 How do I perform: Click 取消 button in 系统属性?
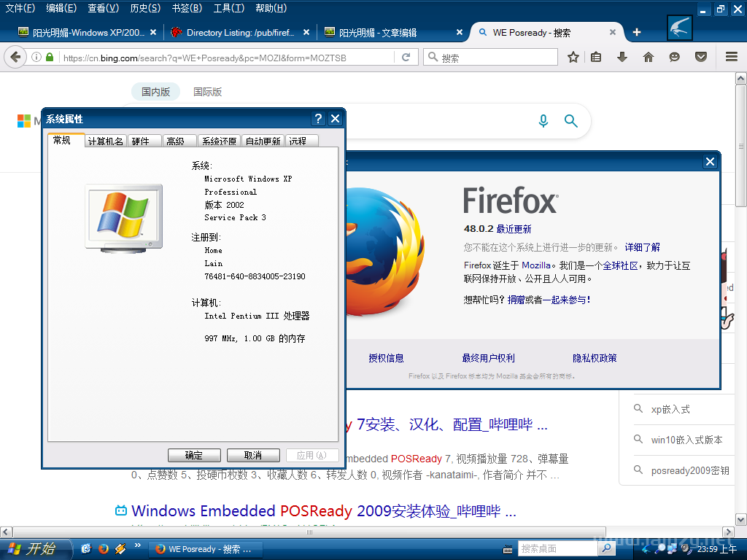(x=253, y=455)
